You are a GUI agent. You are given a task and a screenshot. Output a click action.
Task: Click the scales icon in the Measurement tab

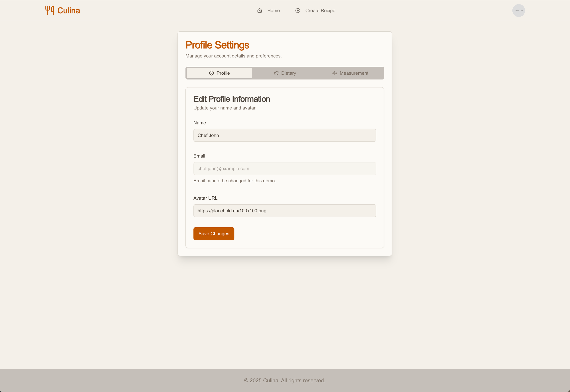[335, 73]
